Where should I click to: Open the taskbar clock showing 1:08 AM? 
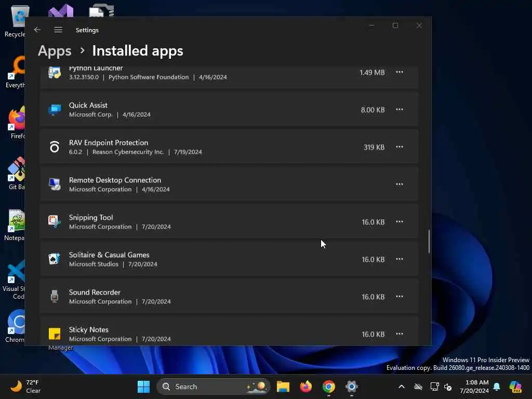[x=474, y=387]
